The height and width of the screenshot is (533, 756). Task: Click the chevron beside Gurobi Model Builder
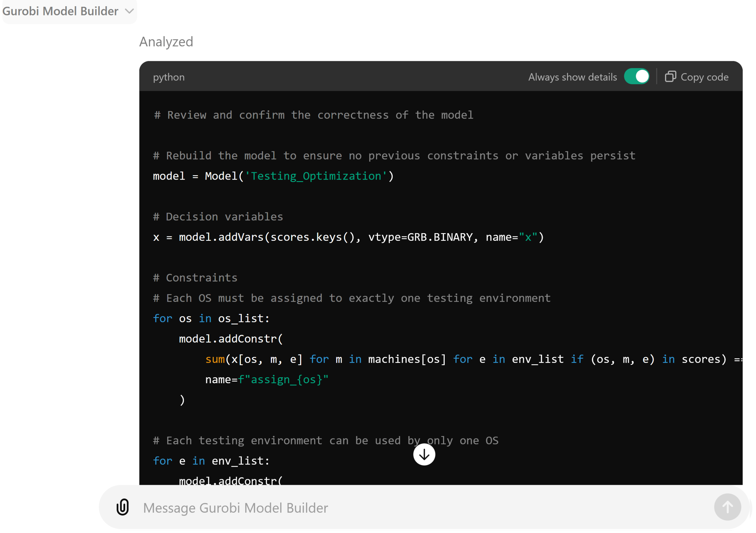point(129,11)
